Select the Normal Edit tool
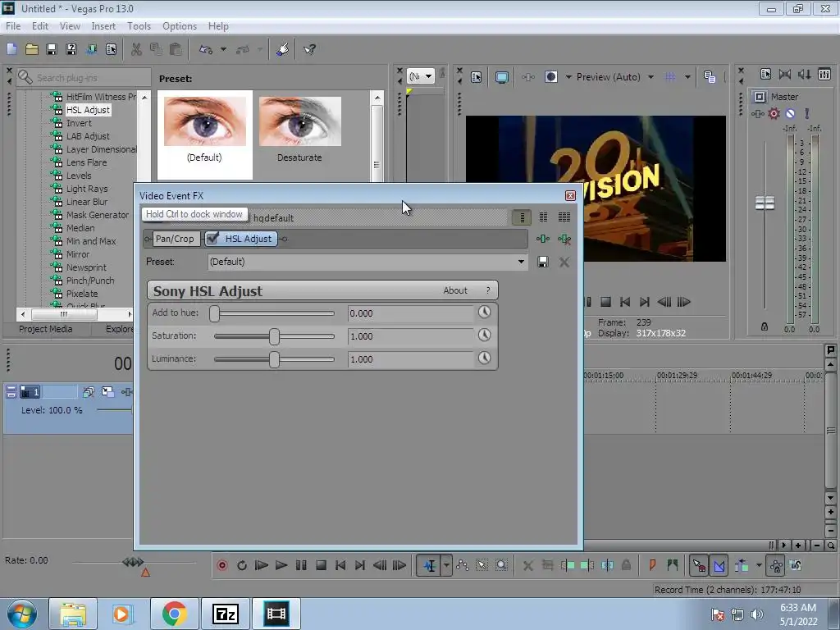Image resolution: width=840 pixels, height=630 pixels. coord(429,565)
